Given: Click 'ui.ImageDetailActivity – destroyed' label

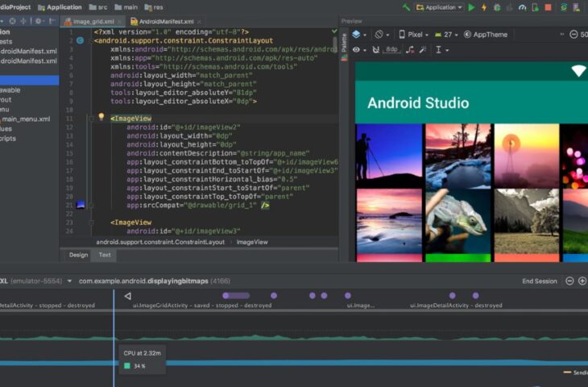Looking at the screenshot, I should tap(456, 306).
